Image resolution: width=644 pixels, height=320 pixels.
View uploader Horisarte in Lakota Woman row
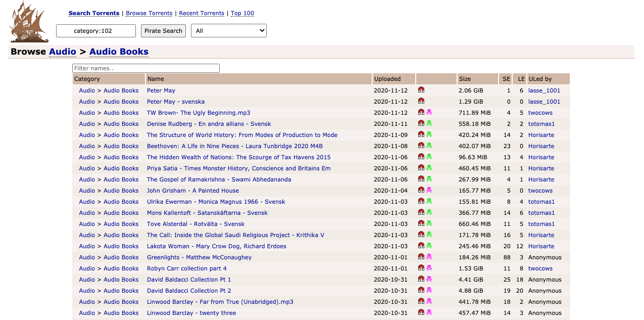[x=541, y=246]
